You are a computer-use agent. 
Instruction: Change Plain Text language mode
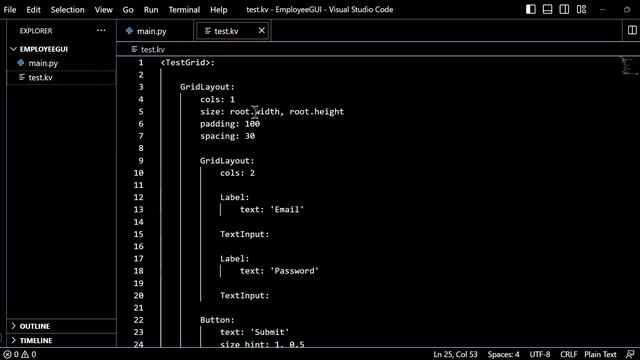600,354
